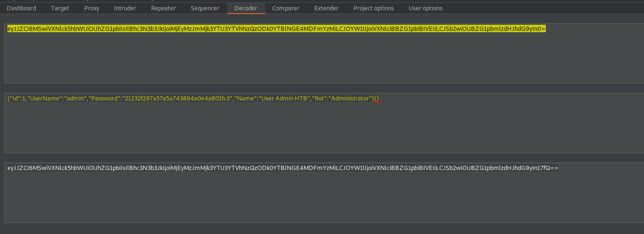Switch to the Target tab
Image resolution: width=644 pixels, height=234 pixels.
click(60, 8)
